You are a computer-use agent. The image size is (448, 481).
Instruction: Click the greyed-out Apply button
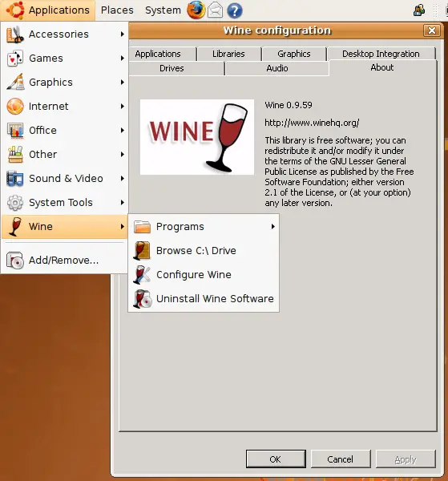point(406,459)
